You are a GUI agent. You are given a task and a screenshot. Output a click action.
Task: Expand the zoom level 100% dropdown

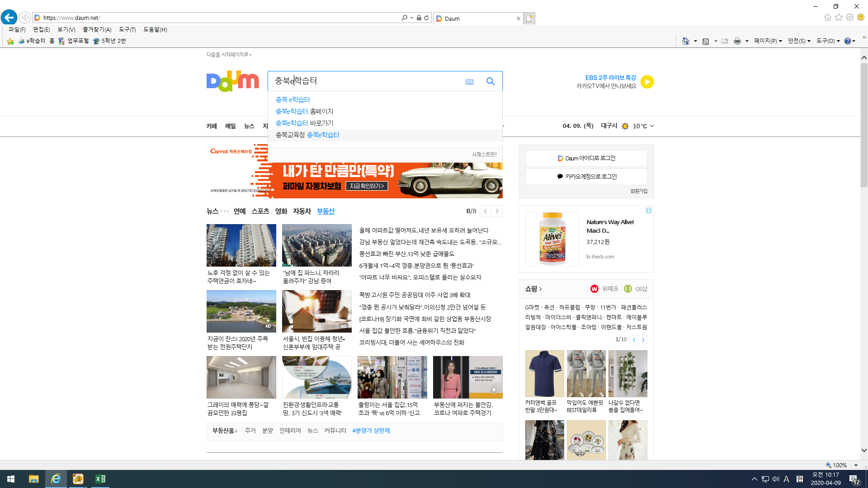[856, 465]
